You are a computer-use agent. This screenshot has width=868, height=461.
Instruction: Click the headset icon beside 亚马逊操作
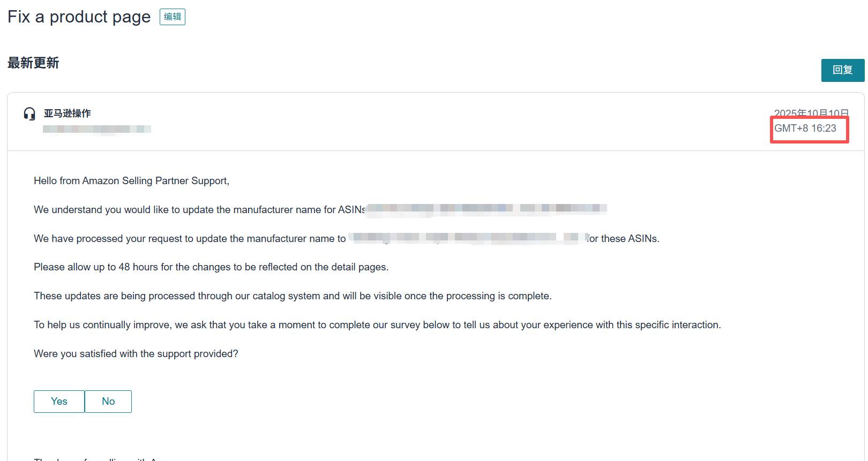point(29,114)
